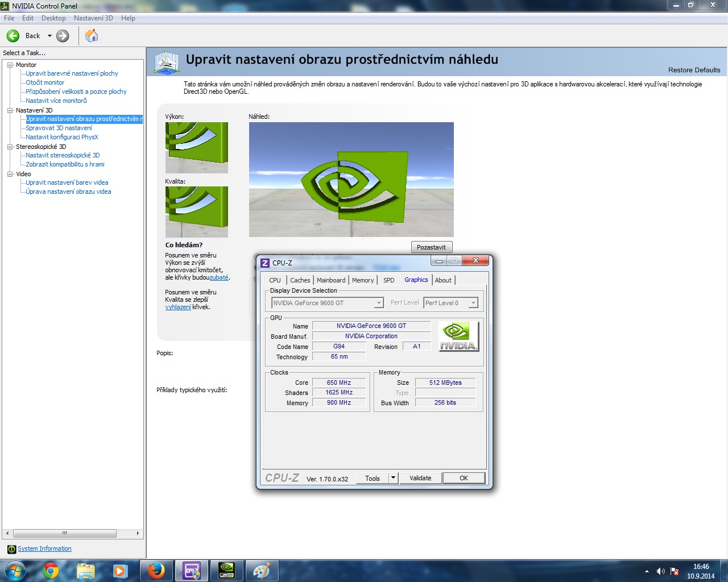Launch Firefox from the taskbar
Image resolution: width=728 pixels, height=582 pixels.
pyautogui.click(x=156, y=571)
